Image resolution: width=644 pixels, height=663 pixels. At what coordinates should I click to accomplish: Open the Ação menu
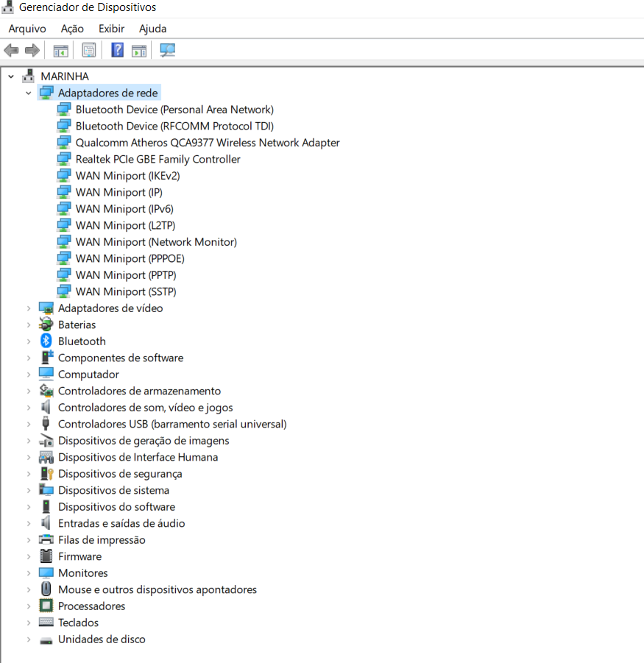pos(72,28)
